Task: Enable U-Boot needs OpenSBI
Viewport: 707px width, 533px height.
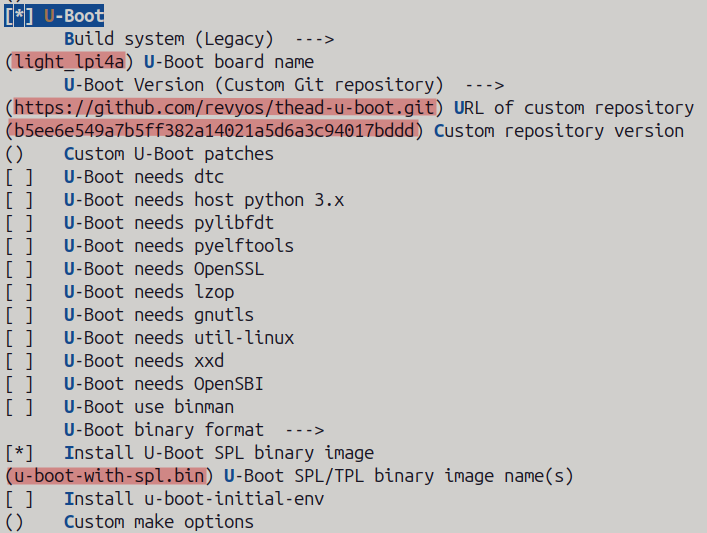Action: click(19, 384)
